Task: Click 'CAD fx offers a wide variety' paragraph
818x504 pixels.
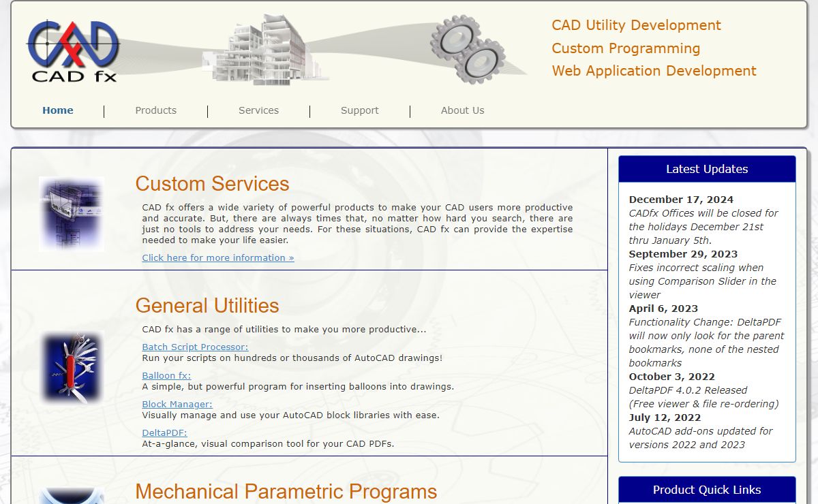Action: [357, 224]
